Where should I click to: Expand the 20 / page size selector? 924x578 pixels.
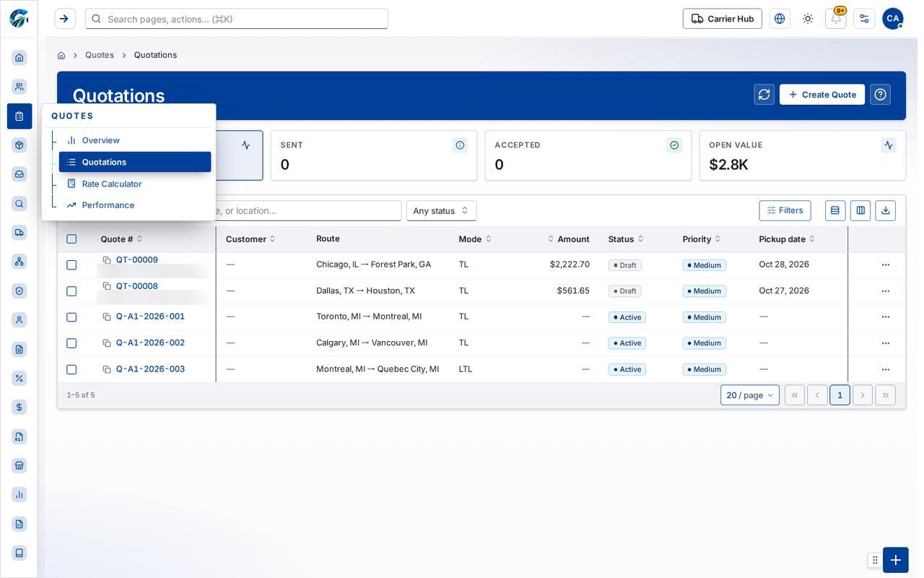tap(749, 395)
